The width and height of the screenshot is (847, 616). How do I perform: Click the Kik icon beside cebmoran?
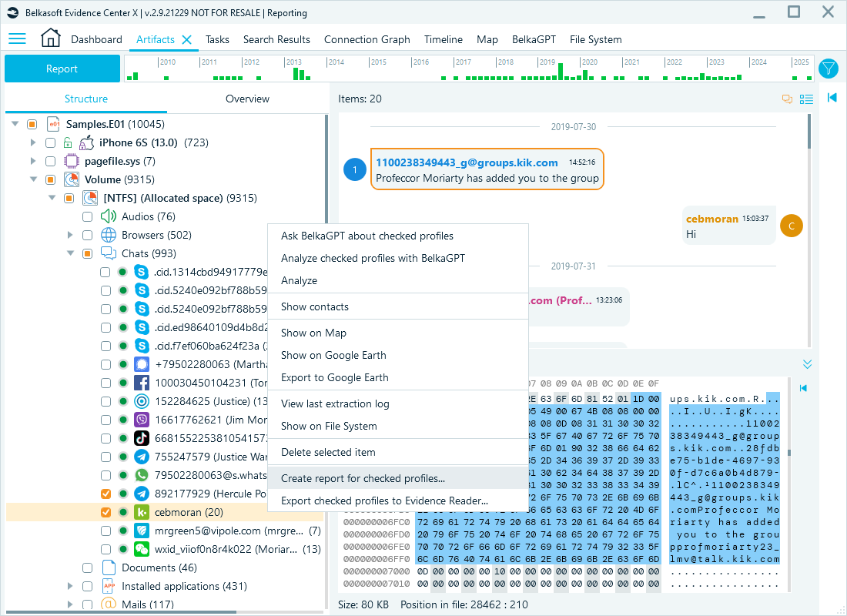142,512
